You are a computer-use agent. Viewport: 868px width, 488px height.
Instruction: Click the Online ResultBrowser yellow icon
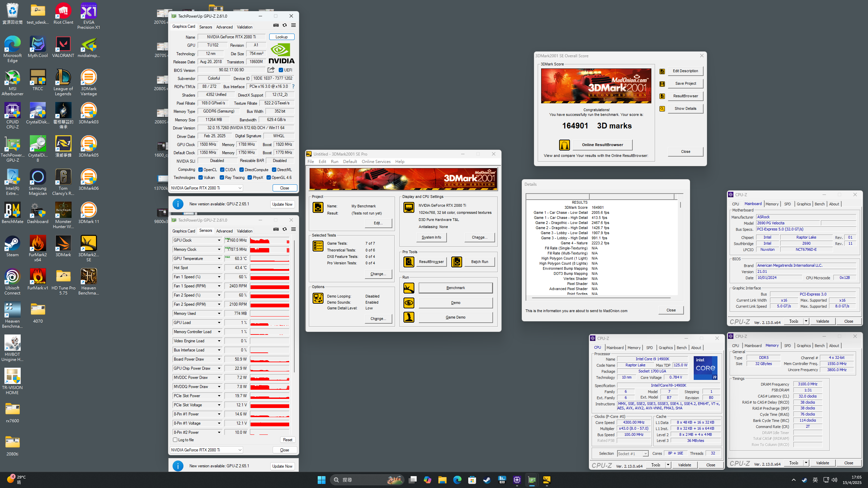pos(565,145)
